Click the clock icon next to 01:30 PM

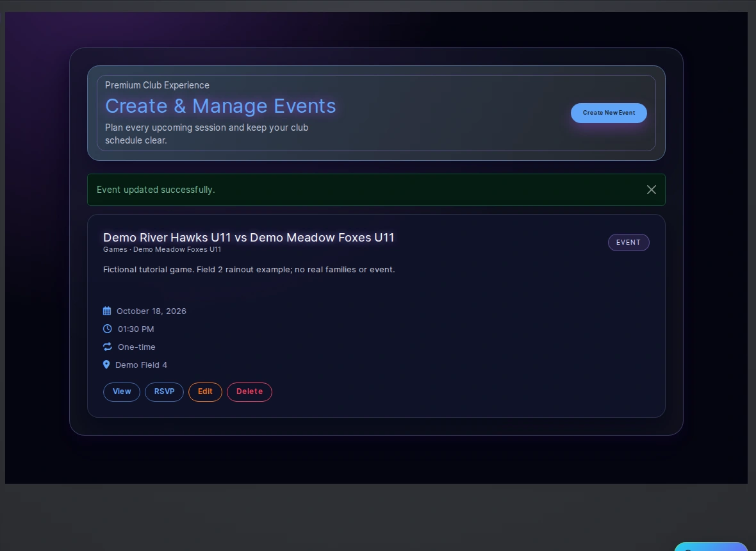(108, 329)
